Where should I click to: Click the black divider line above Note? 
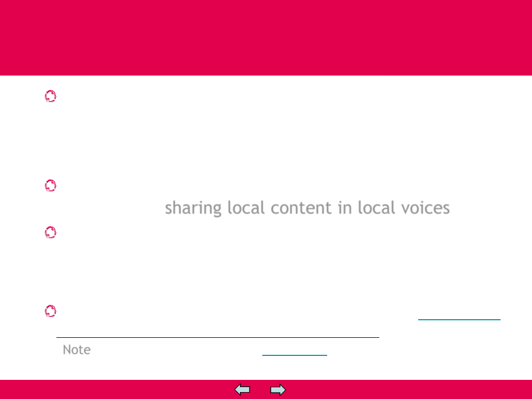pos(218,337)
